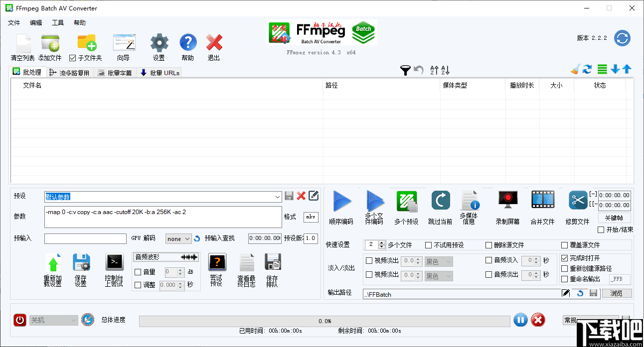Open the File menu (文件)
The image size is (644, 347).
coord(14,23)
